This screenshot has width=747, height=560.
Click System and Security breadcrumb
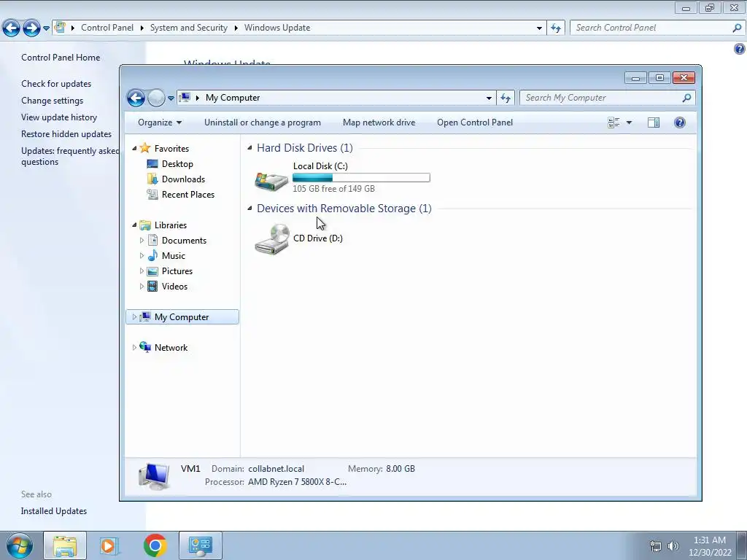(189, 28)
